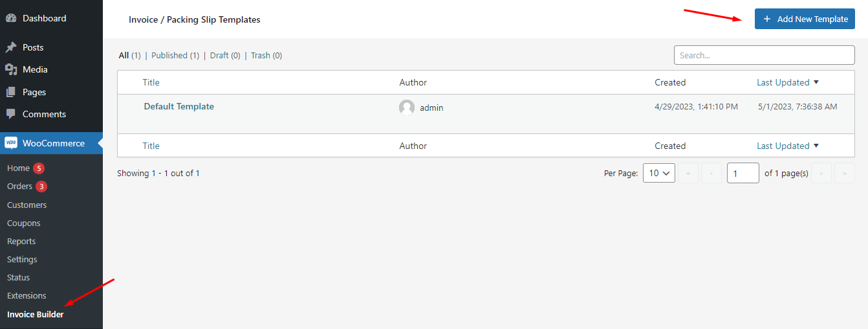This screenshot has height=329, width=868.
Task: Click the page number input box
Action: tap(743, 173)
